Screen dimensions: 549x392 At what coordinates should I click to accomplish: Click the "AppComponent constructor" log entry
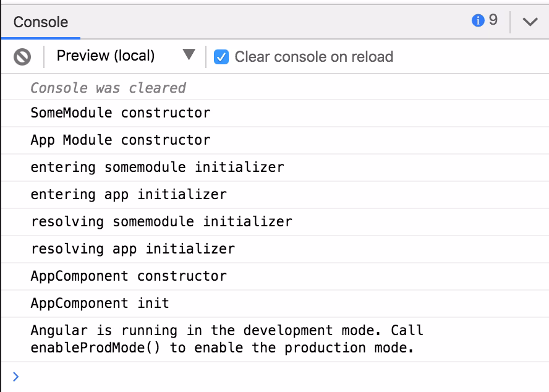click(x=129, y=276)
